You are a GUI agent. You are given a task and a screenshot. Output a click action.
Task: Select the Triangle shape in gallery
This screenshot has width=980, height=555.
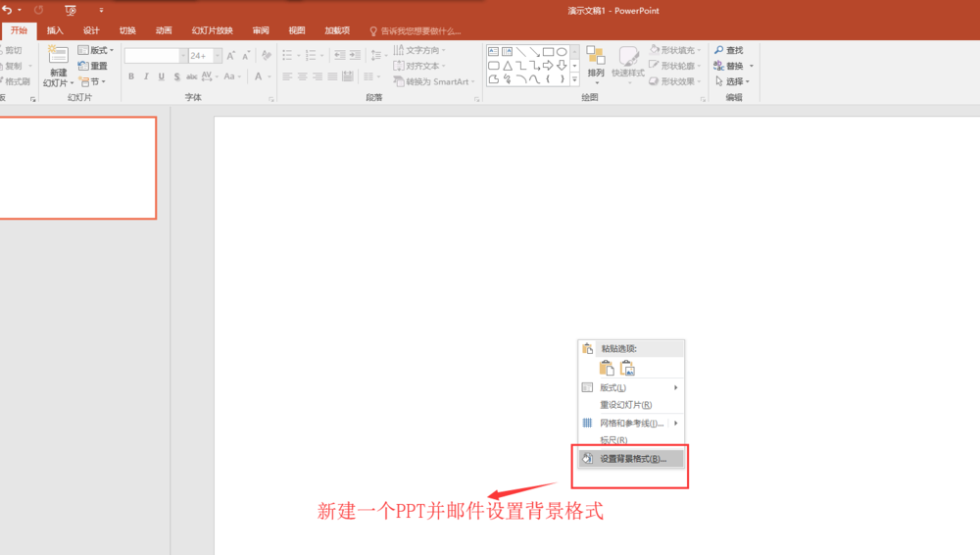click(508, 66)
